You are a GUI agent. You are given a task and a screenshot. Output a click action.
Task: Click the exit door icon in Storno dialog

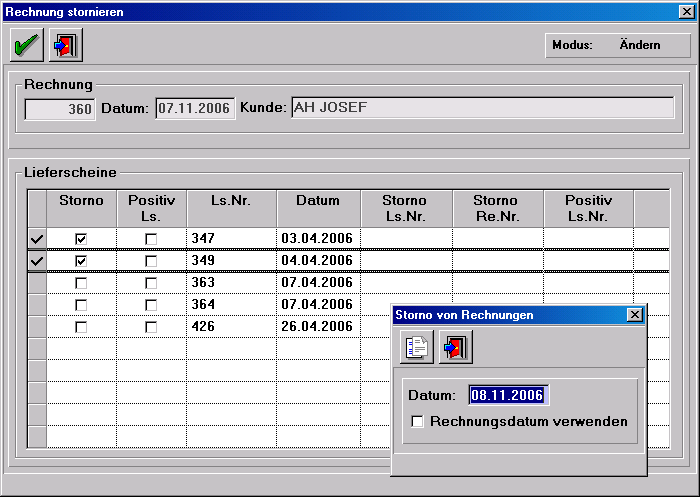[x=456, y=347]
